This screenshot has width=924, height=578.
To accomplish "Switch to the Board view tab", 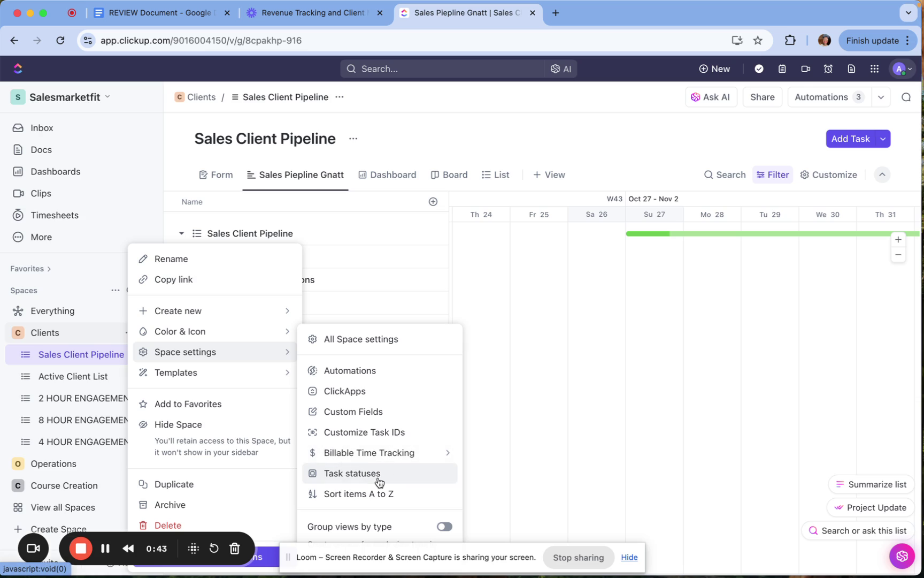I will [449, 175].
